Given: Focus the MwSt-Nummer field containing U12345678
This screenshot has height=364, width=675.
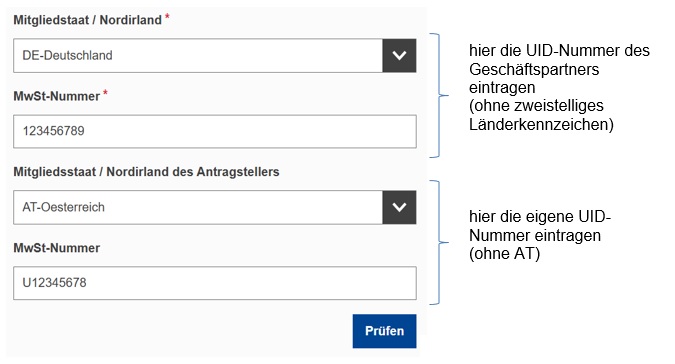Looking at the screenshot, I should pos(215,283).
